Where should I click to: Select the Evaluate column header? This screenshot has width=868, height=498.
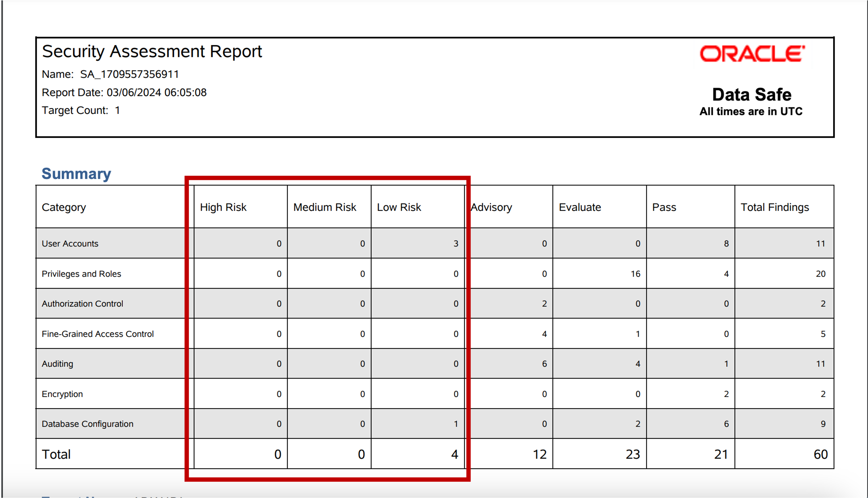click(580, 207)
